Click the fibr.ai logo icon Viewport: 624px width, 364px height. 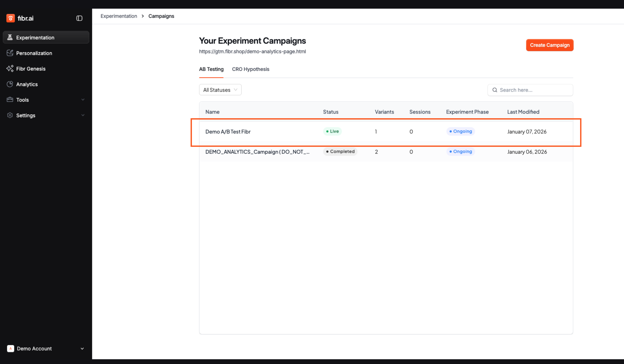click(x=10, y=18)
